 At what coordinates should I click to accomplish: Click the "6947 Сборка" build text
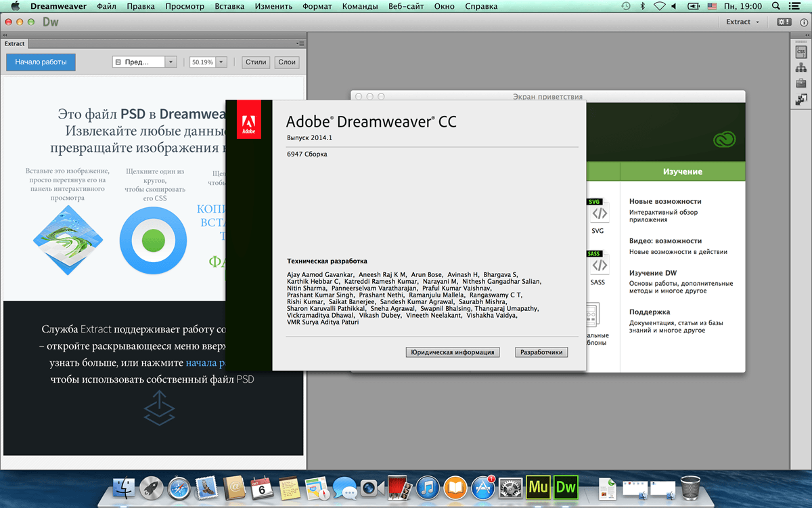pos(307,154)
